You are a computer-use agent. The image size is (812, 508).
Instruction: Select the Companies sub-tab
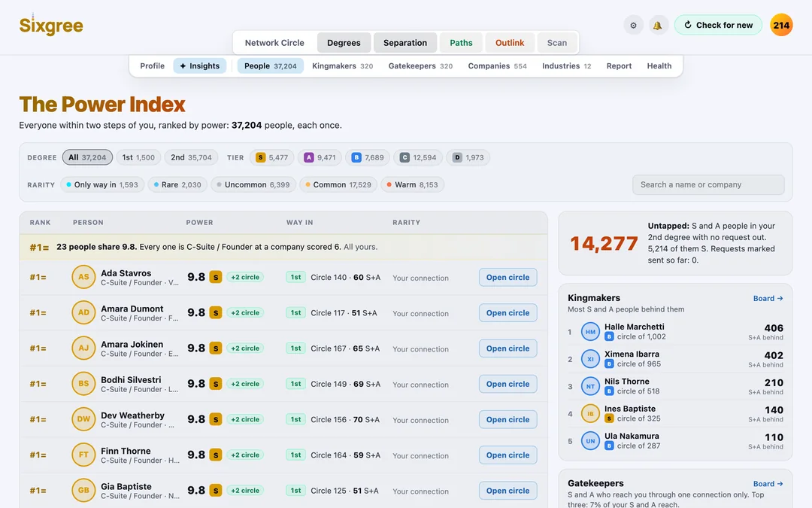pos(497,65)
